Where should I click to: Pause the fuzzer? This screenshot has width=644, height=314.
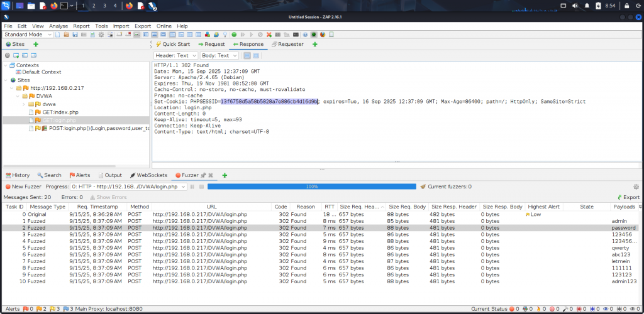click(x=192, y=187)
